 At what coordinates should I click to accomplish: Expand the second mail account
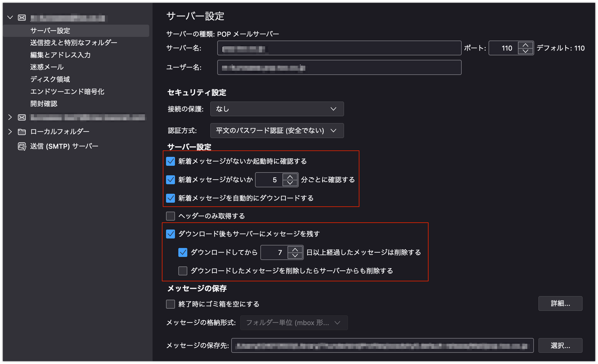pos(10,118)
